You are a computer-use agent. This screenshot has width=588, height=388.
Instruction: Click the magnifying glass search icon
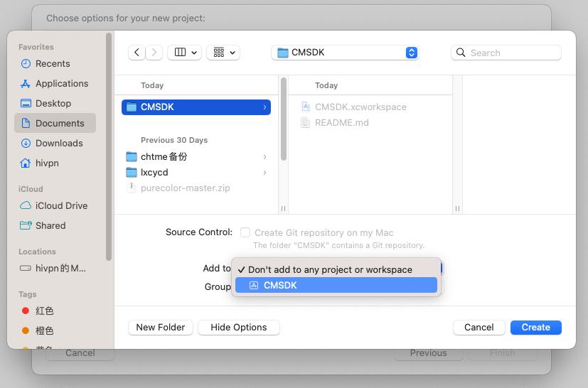pyautogui.click(x=461, y=53)
